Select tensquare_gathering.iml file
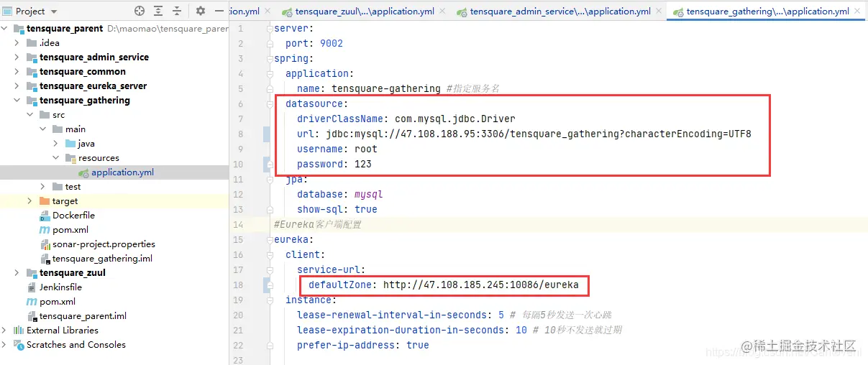The width and height of the screenshot is (868, 365). [102, 259]
